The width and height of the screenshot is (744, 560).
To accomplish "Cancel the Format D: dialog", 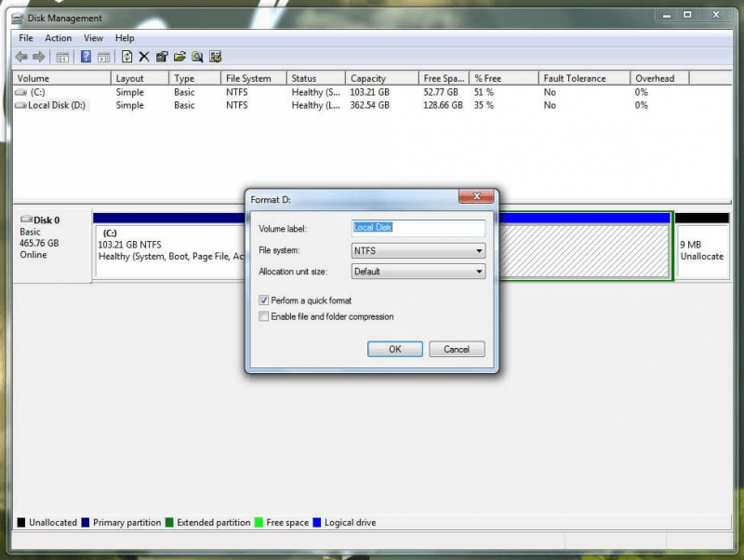I will tap(457, 349).
